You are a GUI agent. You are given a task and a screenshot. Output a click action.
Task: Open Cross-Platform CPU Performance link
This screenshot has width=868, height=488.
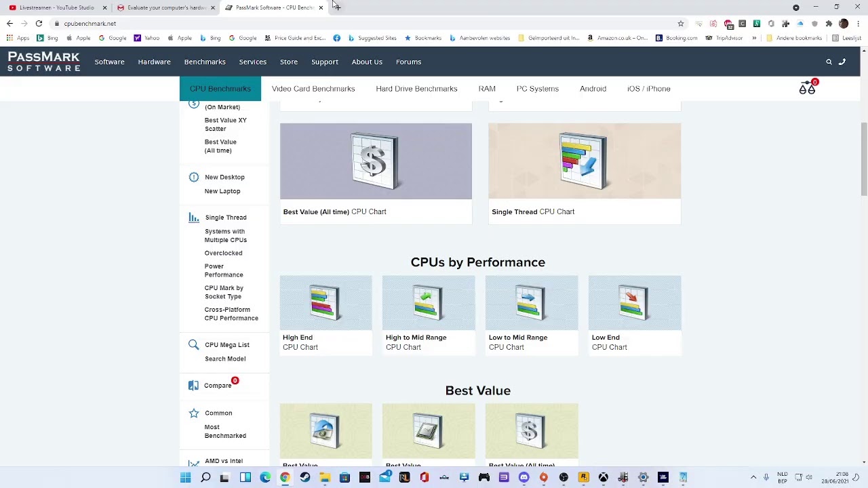(x=231, y=314)
